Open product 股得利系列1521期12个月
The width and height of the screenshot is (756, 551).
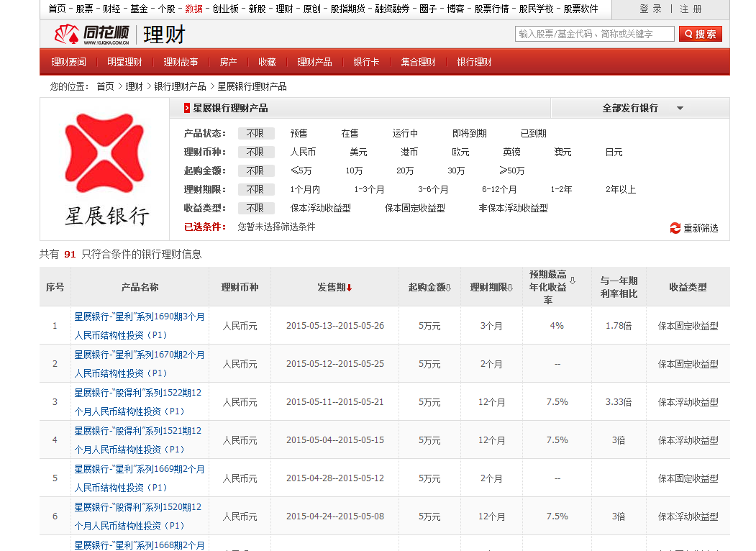pyautogui.click(x=138, y=440)
